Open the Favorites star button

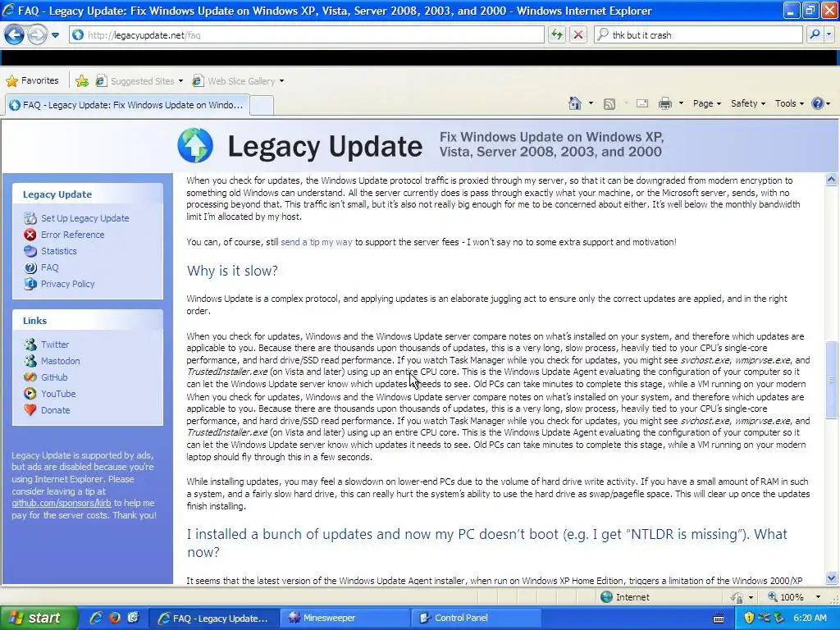(32, 81)
